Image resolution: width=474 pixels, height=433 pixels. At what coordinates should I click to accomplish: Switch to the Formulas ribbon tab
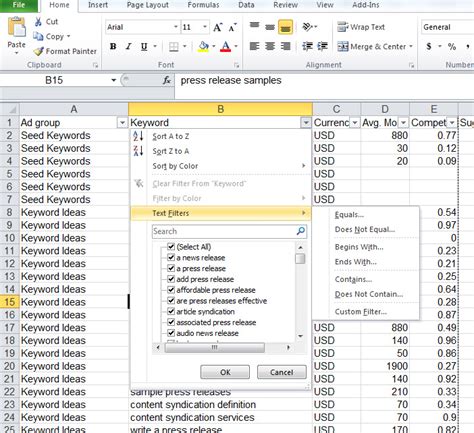203,5
